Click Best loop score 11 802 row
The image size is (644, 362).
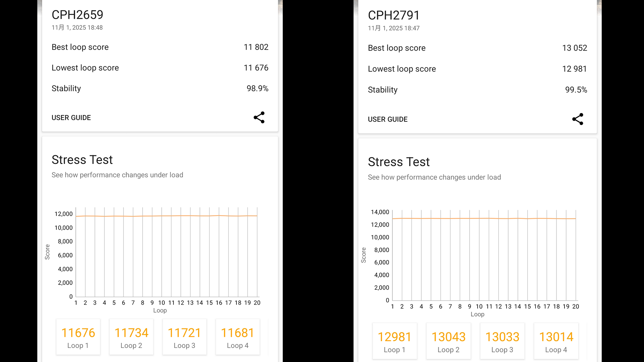160,47
